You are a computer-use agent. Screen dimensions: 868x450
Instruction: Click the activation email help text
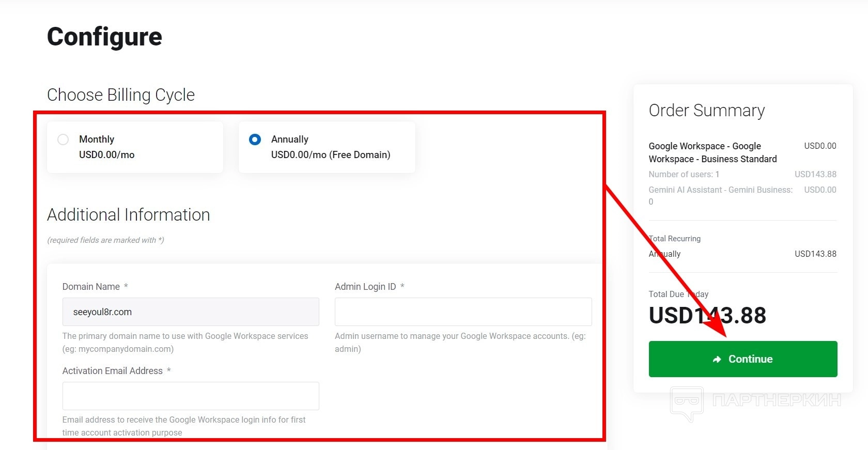(184, 426)
